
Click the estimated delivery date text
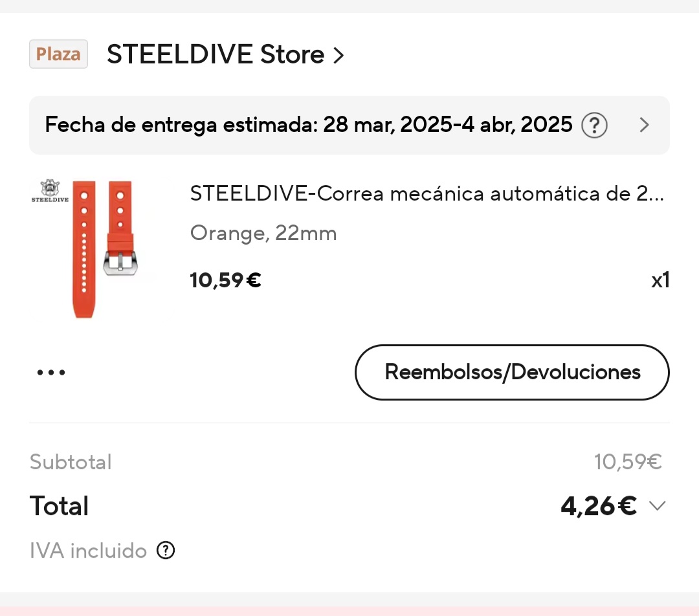point(308,124)
